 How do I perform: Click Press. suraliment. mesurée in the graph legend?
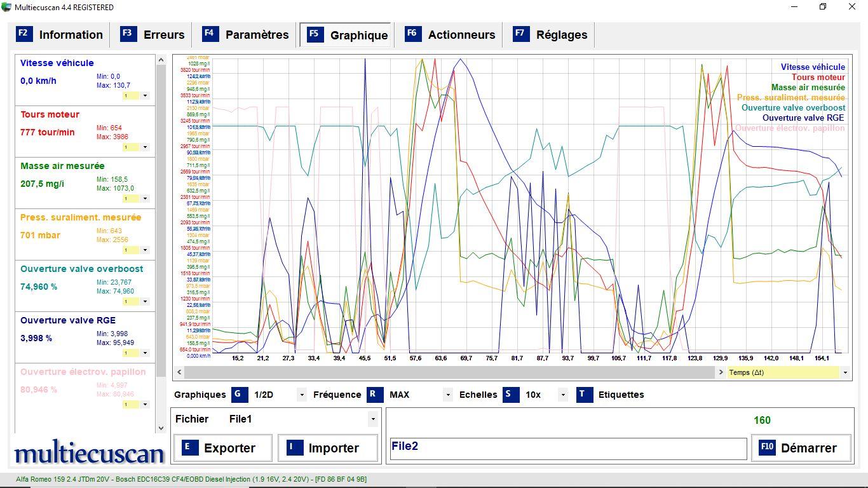(x=791, y=97)
